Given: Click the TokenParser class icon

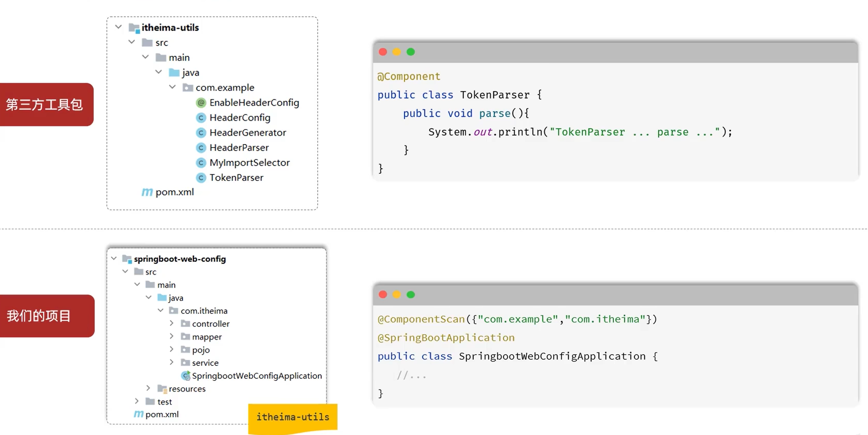Looking at the screenshot, I should pos(201,178).
